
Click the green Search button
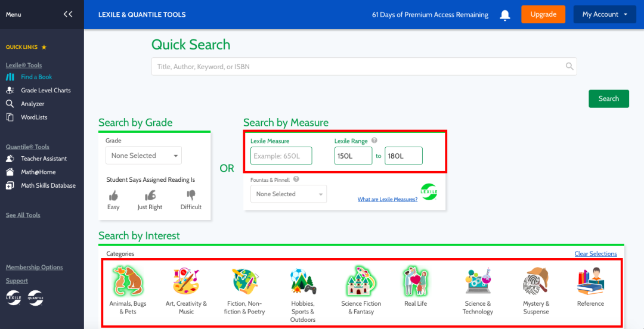point(609,98)
